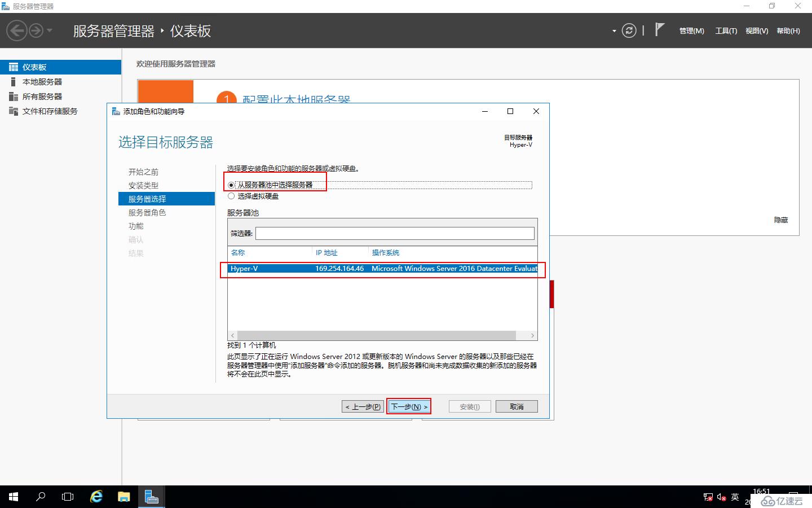The height and width of the screenshot is (508, 812).
Task: Close the 添加角色和功能向导 dialog
Action: pyautogui.click(x=536, y=111)
